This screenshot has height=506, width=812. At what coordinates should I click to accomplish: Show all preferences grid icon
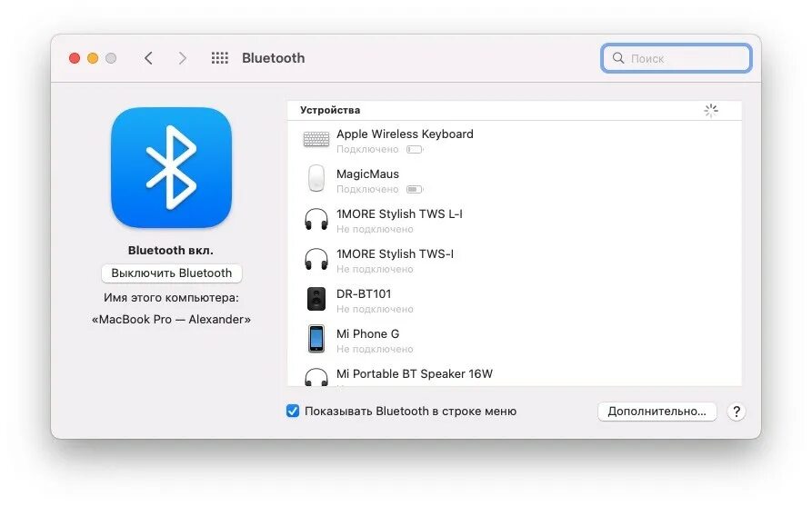tap(219, 58)
